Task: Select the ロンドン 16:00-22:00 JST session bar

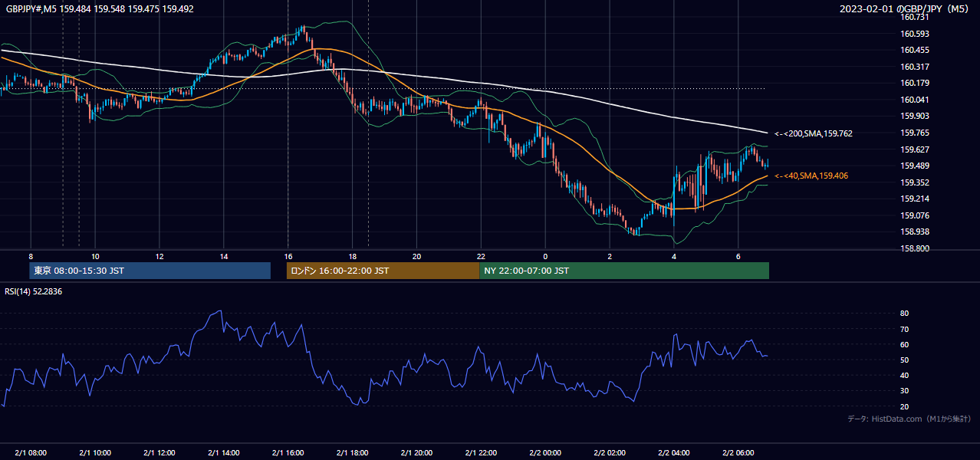Action: [x=383, y=271]
